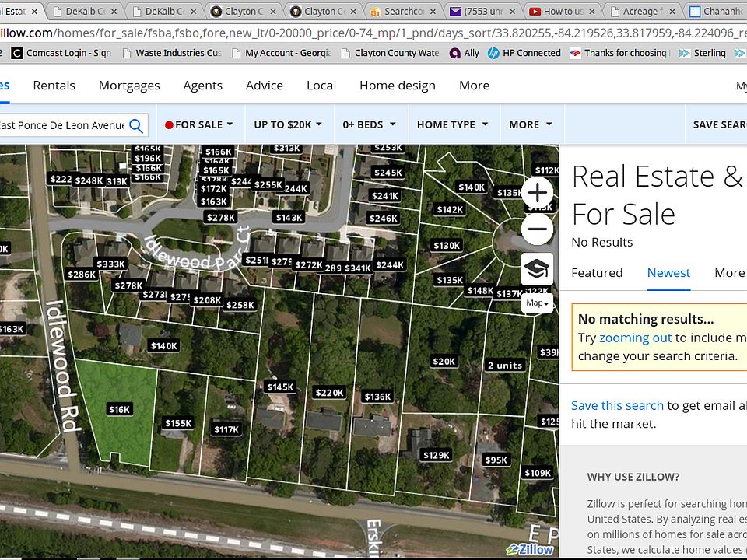
Task: Open the Mortgages menu
Action: [x=129, y=86]
